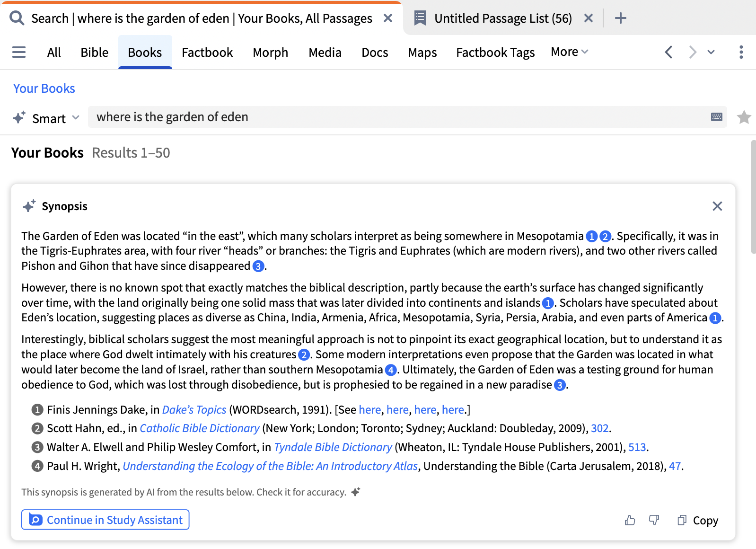Screen dimensions: 756x549
Task: Open the Tyndale Bible Dictionary link
Action: (333, 447)
